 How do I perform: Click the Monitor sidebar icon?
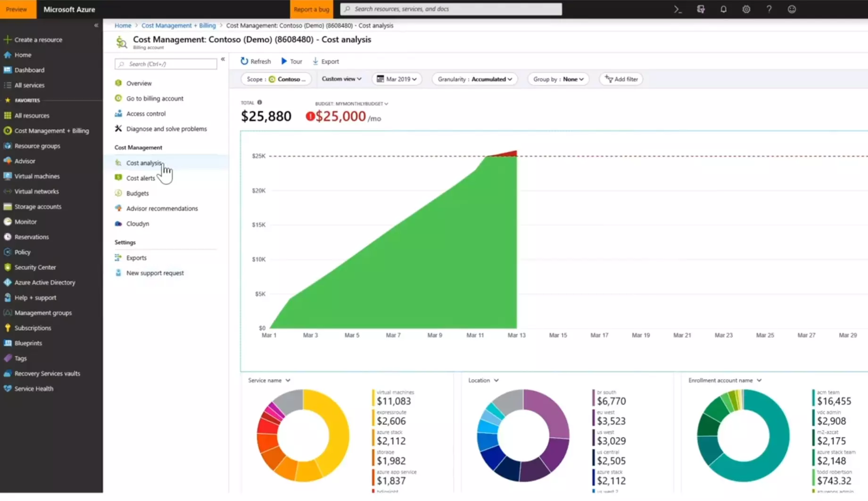pos(8,222)
